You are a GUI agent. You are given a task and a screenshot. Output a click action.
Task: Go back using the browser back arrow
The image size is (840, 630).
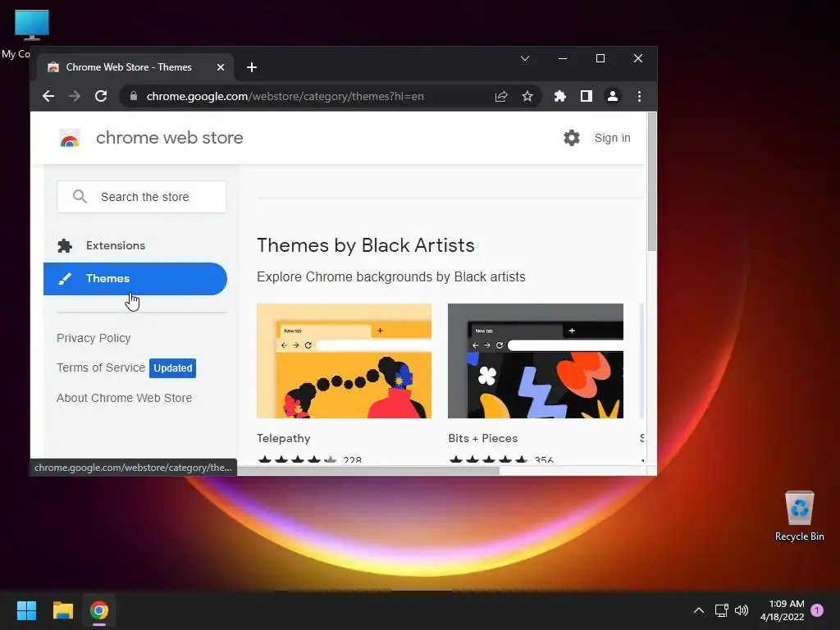click(x=48, y=97)
